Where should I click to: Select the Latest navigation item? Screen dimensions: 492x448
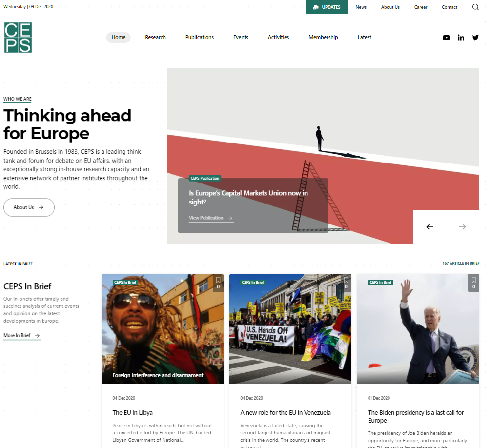[364, 37]
